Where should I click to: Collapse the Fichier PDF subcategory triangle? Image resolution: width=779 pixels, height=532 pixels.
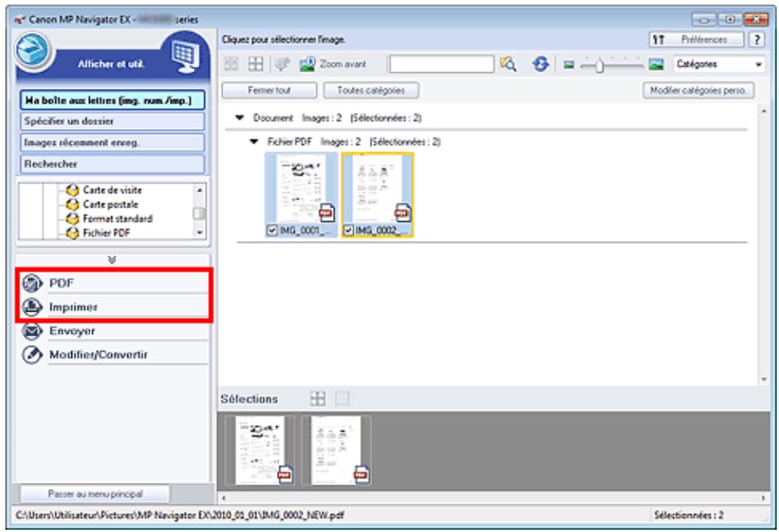tap(254, 141)
